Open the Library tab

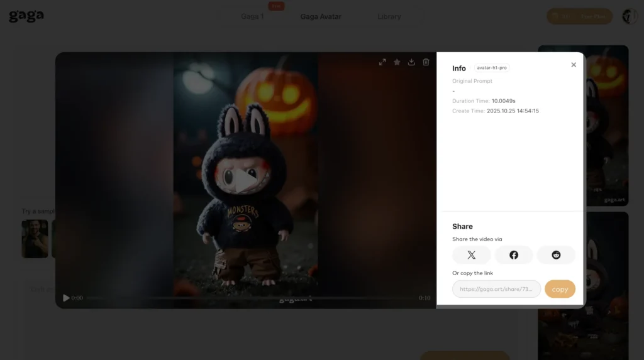[x=389, y=16]
